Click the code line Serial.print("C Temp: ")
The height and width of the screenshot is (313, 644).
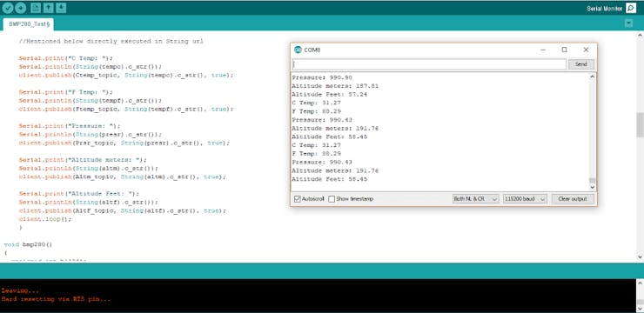click(66, 58)
